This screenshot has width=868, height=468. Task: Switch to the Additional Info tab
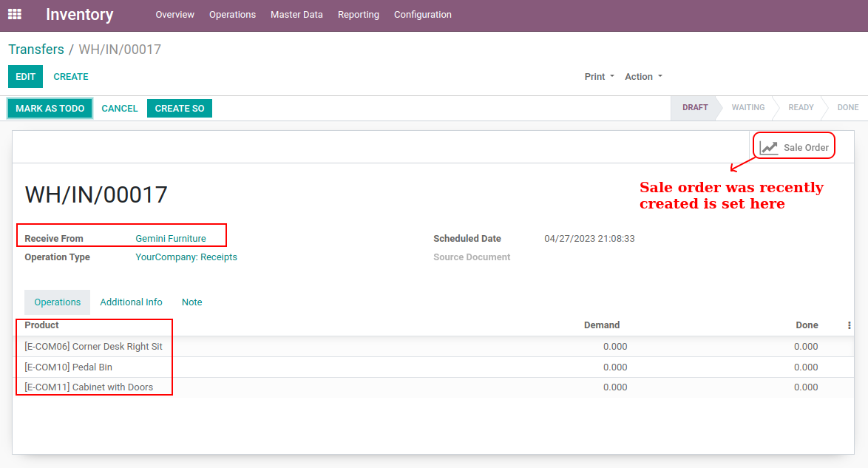pyautogui.click(x=131, y=302)
